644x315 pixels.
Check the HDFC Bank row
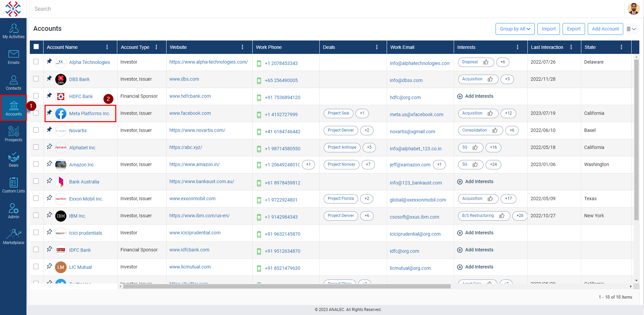click(x=36, y=96)
